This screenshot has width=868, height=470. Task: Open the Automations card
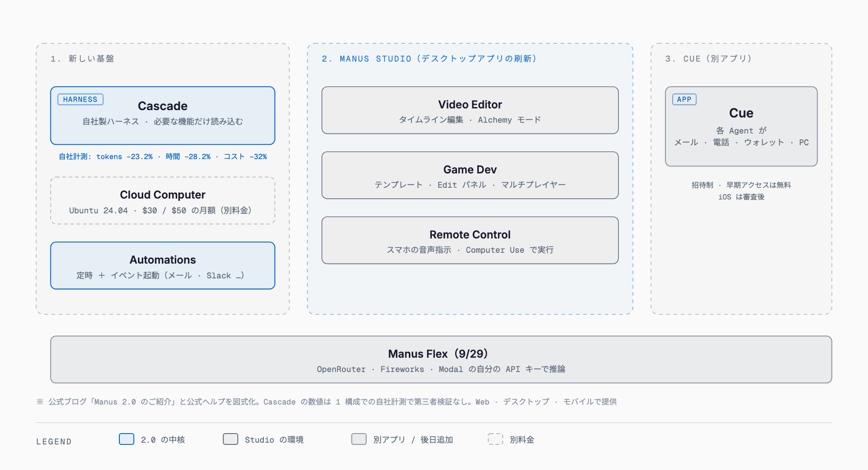[x=163, y=265]
